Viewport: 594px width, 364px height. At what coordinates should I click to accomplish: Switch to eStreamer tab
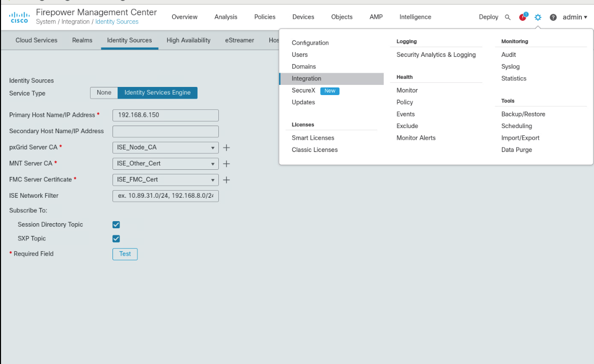tap(239, 40)
